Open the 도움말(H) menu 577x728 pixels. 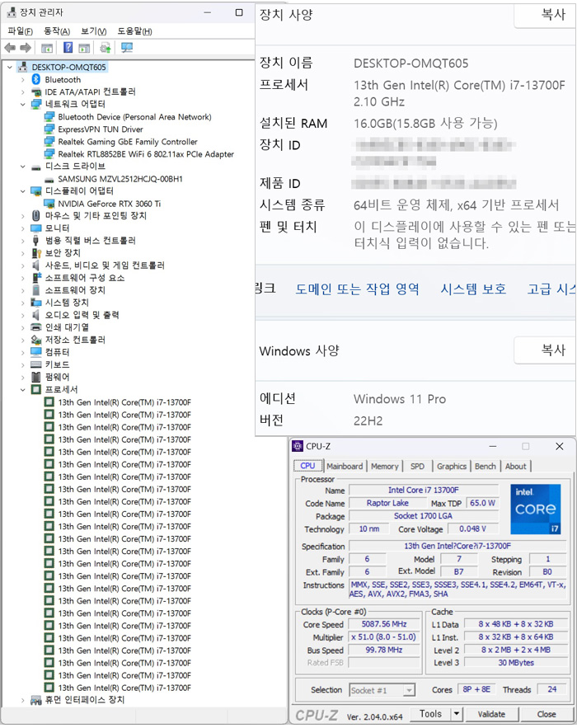[134, 31]
